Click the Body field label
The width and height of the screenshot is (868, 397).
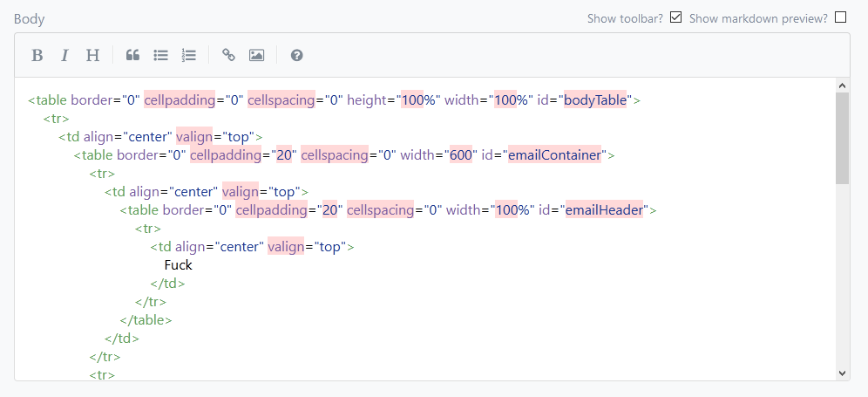pos(30,18)
